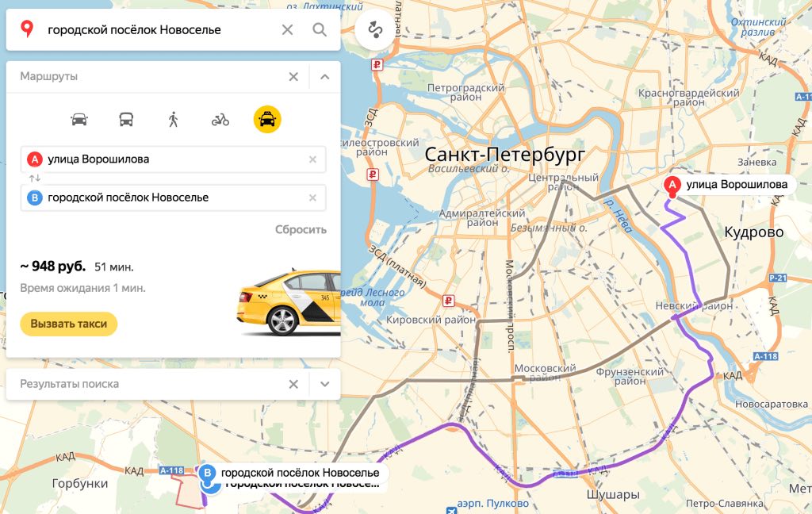Image resolution: width=812 pixels, height=514 pixels.
Task: Click the Красногвардейский район label
Action: [x=689, y=98]
